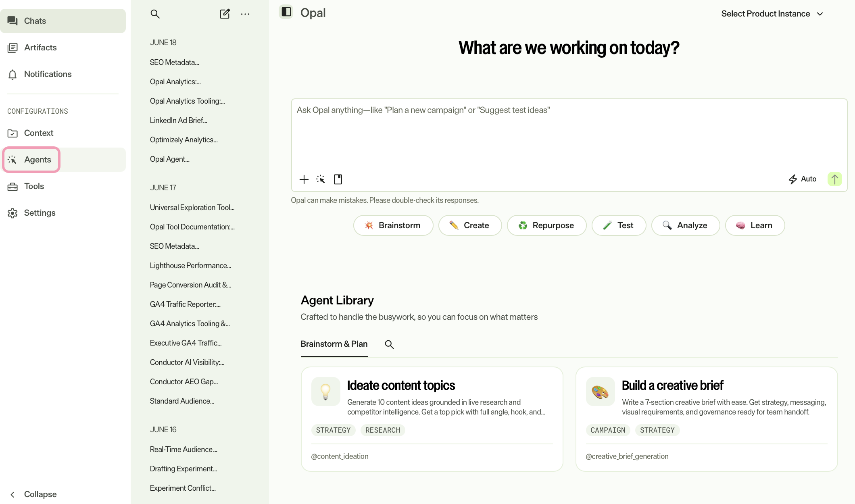
Task: Search the chat history
Action: coord(155,14)
